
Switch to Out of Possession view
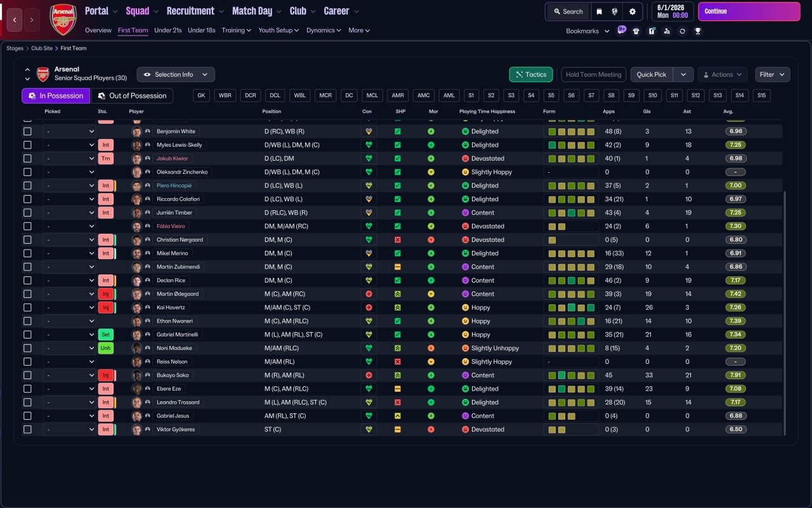[132, 96]
